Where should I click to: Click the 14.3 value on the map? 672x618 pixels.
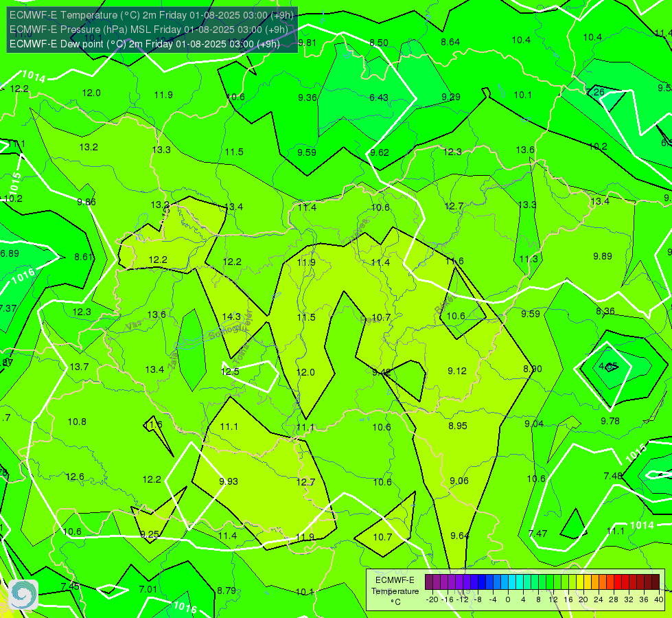[231, 317]
